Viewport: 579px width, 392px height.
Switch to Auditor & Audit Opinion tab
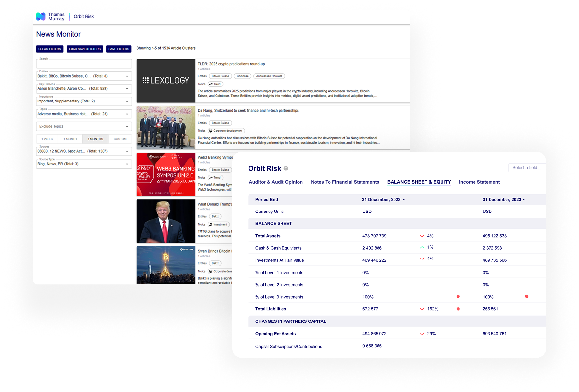point(276,182)
